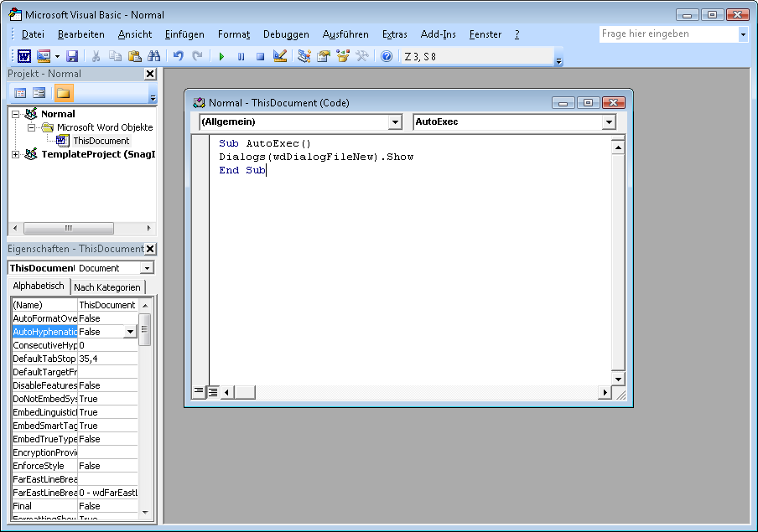
Task: Open the Debuggen menu
Action: pyautogui.click(x=286, y=34)
